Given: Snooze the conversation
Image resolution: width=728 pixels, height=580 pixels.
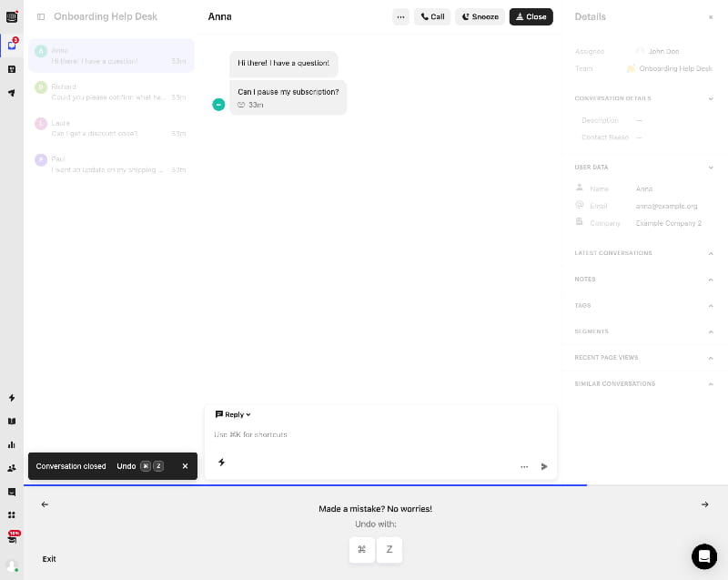Looking at the screenshot, I should click(x=480, y=16).
